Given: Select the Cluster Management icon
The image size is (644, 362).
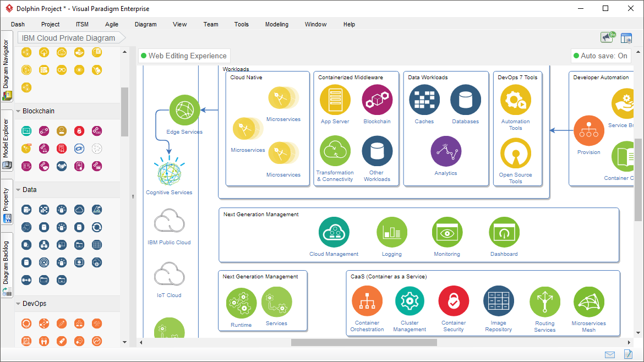Looking at the screenshot, I should pyautogui.click(x=410, y=301).
